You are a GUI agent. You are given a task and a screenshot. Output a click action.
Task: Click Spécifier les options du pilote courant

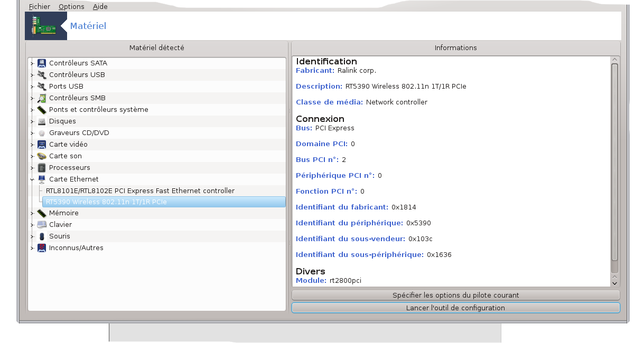click(455, 296)
